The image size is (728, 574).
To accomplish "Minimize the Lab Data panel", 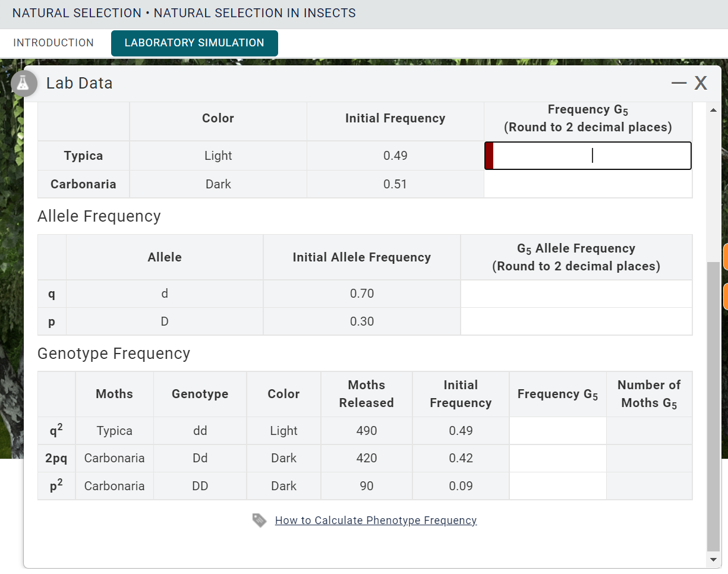I will [679, 83].
